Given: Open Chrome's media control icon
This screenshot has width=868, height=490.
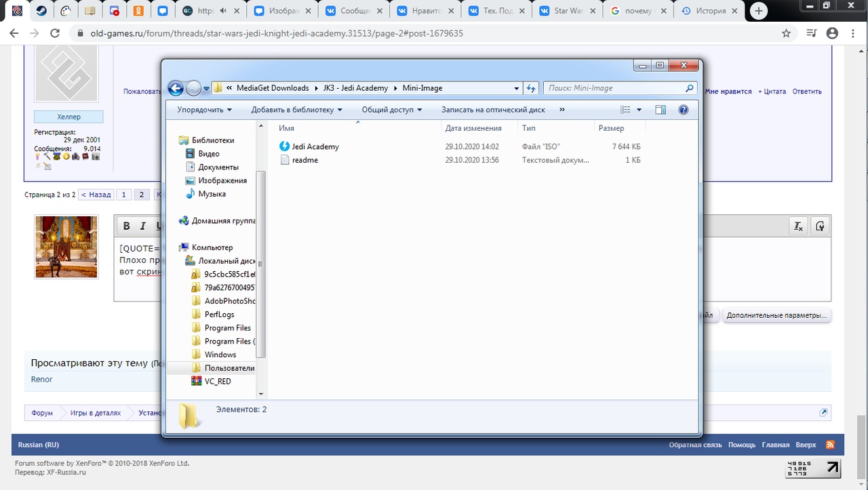Looking at the screenshot, I should tap(812, 33).
